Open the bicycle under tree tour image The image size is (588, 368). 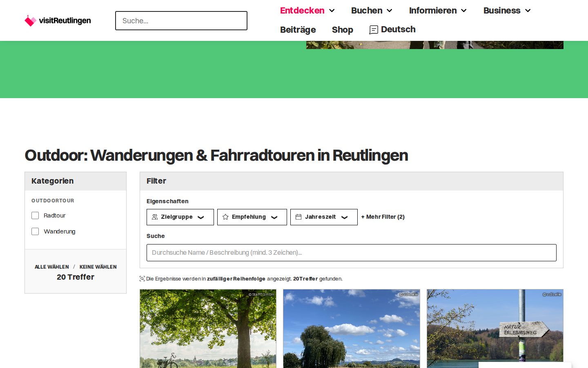[x=208, y=329]
